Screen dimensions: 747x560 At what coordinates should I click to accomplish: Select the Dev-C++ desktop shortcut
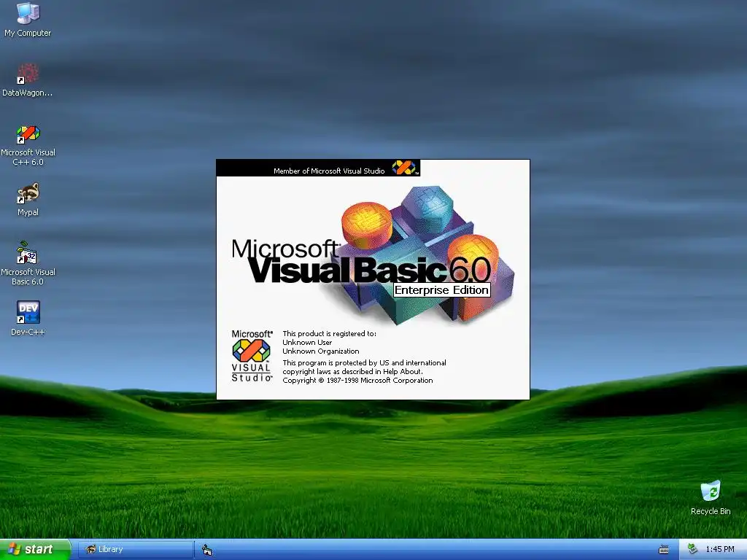[x=28, y=318]
